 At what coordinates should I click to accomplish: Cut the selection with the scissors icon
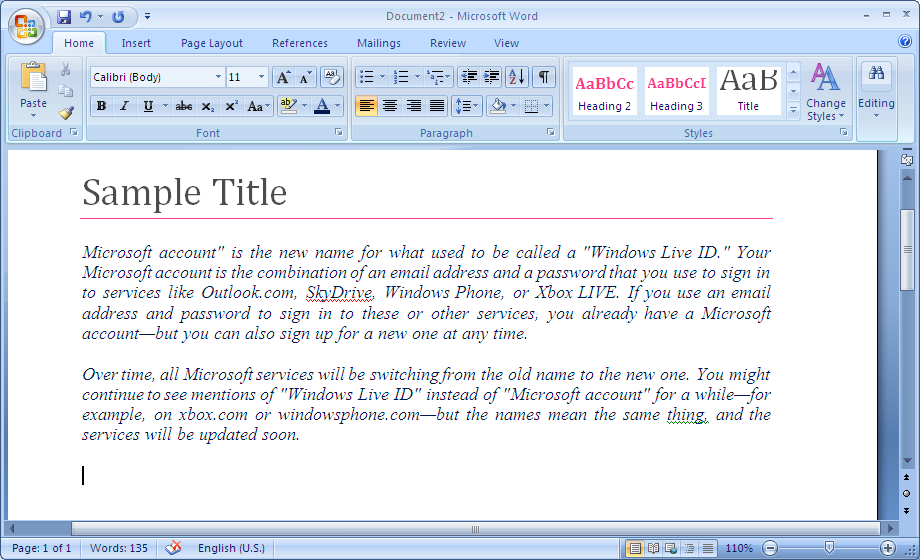[66, 70]
